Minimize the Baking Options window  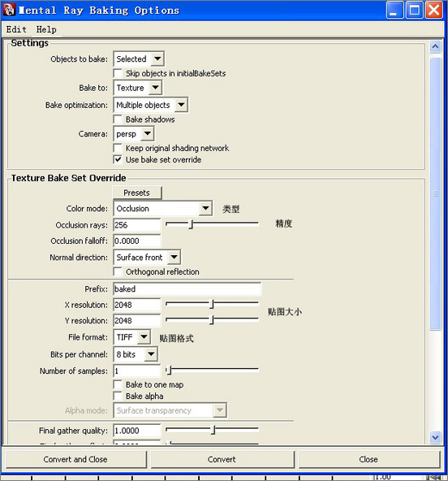(x=394, y=10)
